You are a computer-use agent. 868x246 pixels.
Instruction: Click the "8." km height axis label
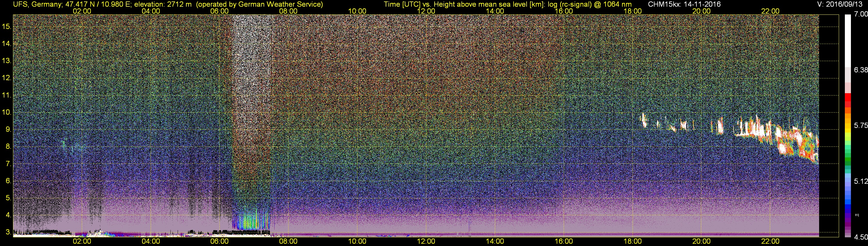[x=9, y=147]
